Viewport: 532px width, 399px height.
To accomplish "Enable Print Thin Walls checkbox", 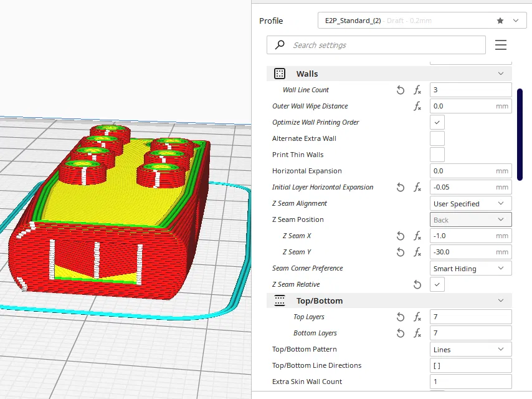I will tap(437, 155).
